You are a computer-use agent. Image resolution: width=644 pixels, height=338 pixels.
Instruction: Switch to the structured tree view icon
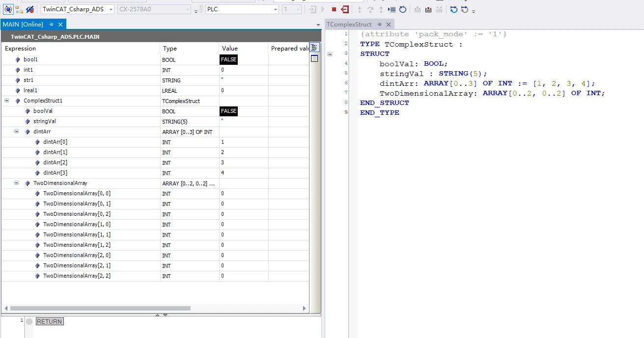click(314, 48)
